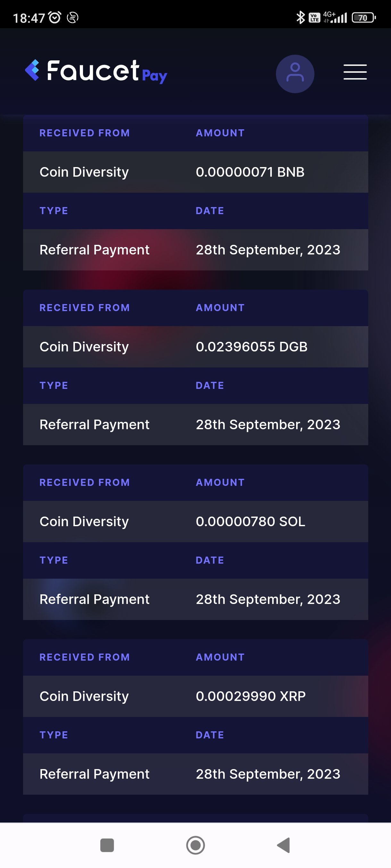This screenshot has width=391, height=868.
Task: Tap the alarm clock status icon
Action: point(55,17)
